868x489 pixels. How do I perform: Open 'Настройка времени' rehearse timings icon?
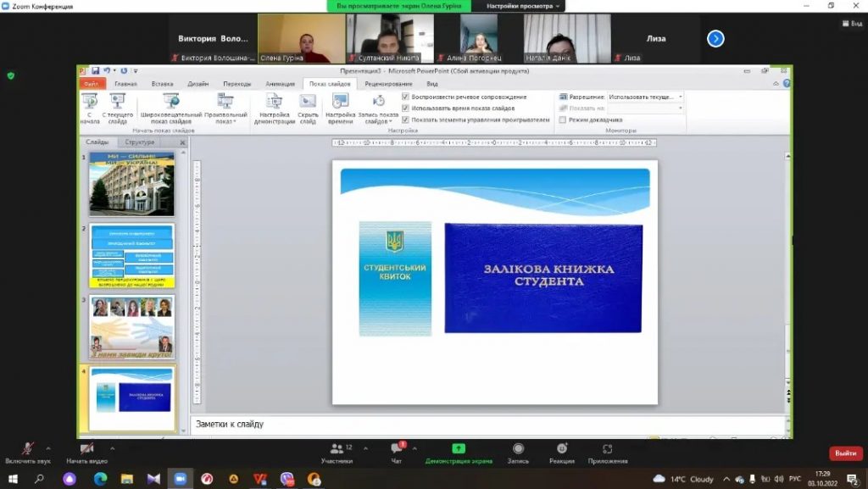click(x=340, y=103)
